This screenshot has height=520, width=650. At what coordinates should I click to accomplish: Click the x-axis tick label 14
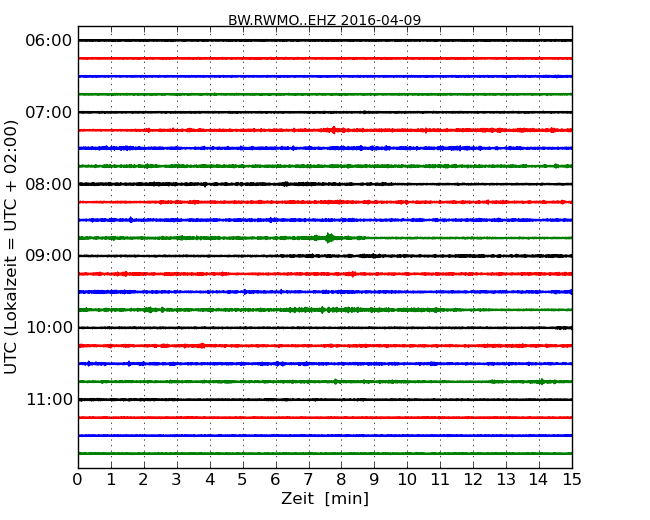point(539,479)
